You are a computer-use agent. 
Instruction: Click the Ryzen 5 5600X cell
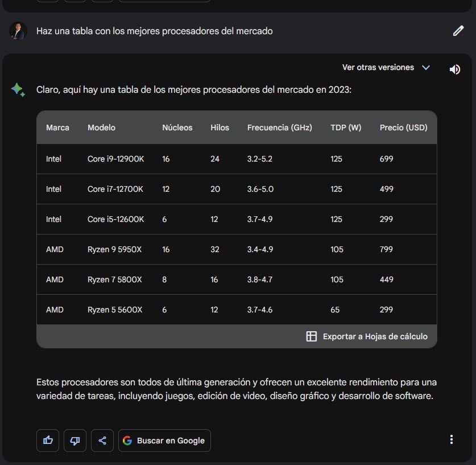[115, 310]
